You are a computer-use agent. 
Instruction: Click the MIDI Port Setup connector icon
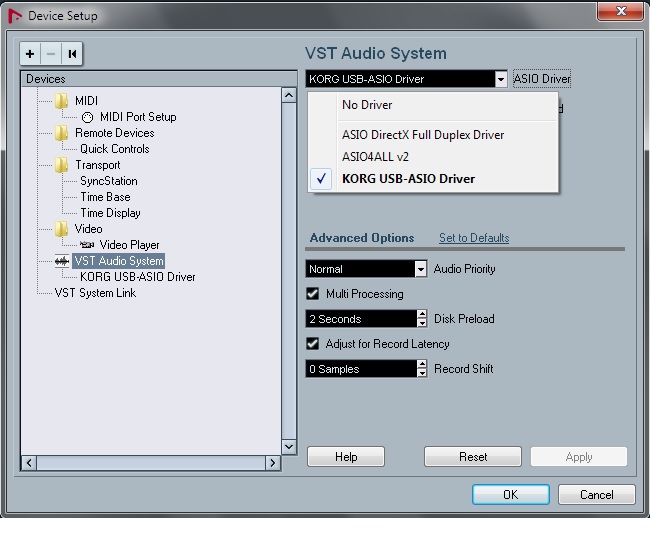(x=87, y=117)
